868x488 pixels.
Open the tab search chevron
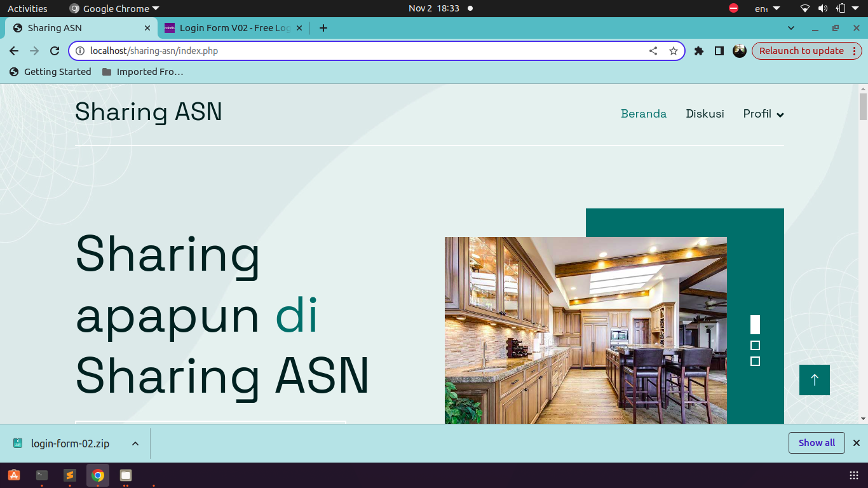pyautogui.click(x=791, y=28)
